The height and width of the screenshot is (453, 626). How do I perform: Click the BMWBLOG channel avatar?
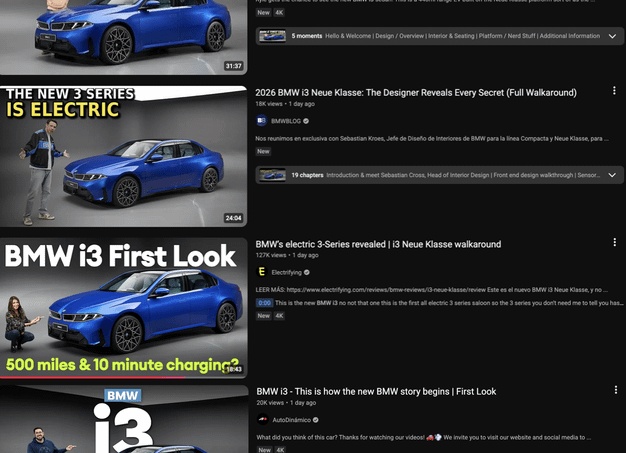coord(262,120)
